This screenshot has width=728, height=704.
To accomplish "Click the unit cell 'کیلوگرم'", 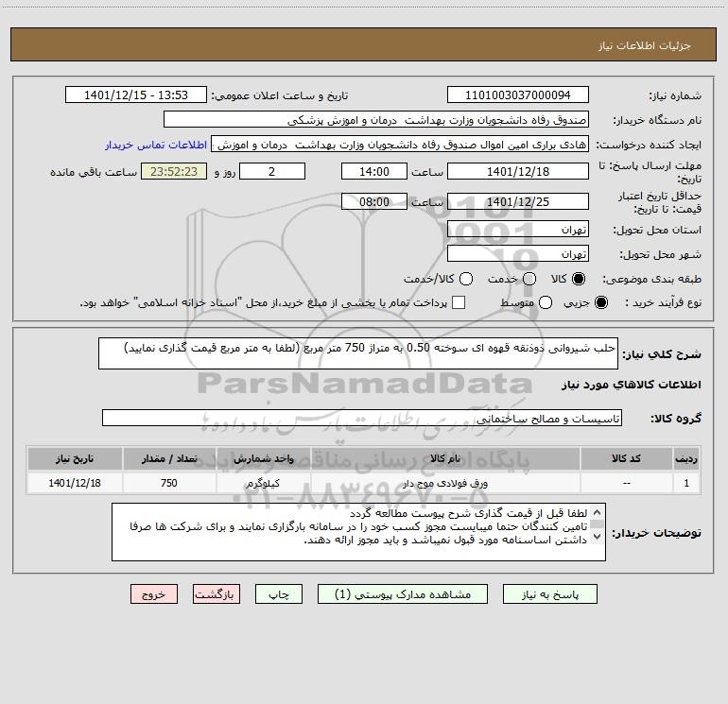I will coord(263,483).
